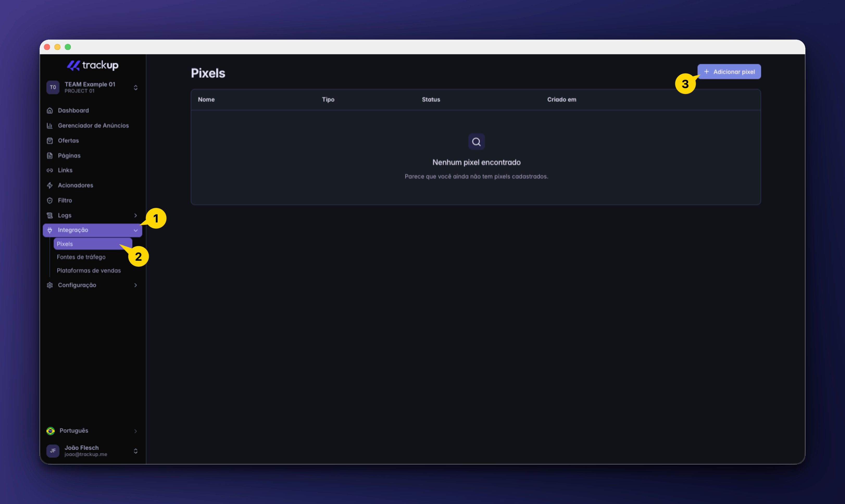Viewport: 845px width, 504px height.
Task: Click the Criado em column header
Action: [561, 99]
